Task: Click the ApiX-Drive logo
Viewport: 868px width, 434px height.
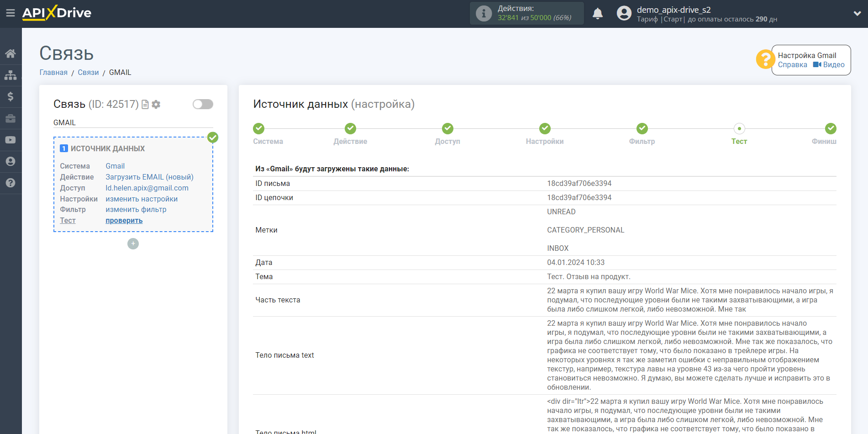Action: point(57,13)
